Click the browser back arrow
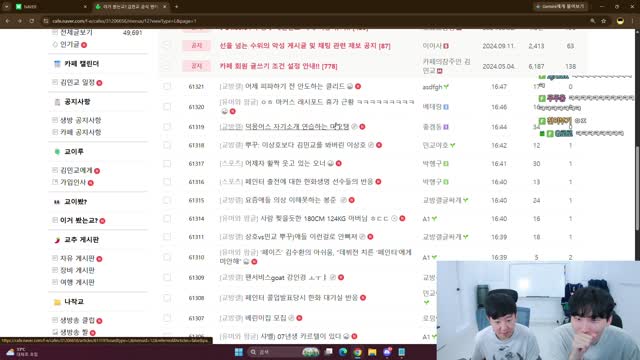Screen dimensions: 640x360 coord(8,21)
